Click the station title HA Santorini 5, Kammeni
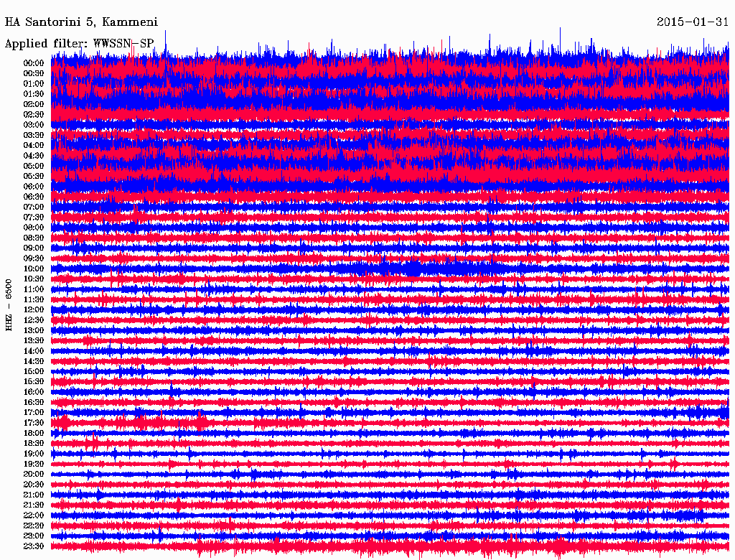This screenshot has height=560, width=735. pos(80,22)
